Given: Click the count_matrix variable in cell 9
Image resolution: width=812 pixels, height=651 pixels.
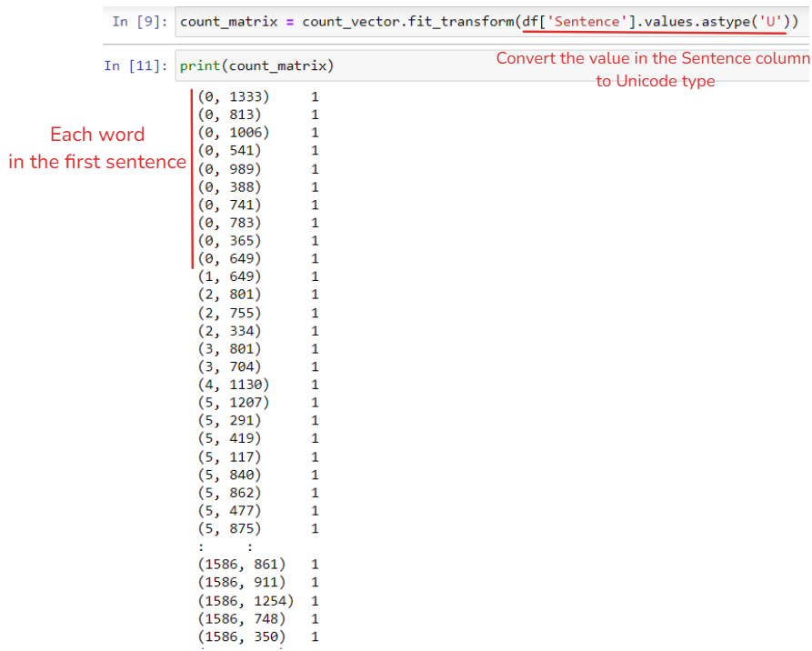Looking at the screenshot, I should [x=229, y=22].
